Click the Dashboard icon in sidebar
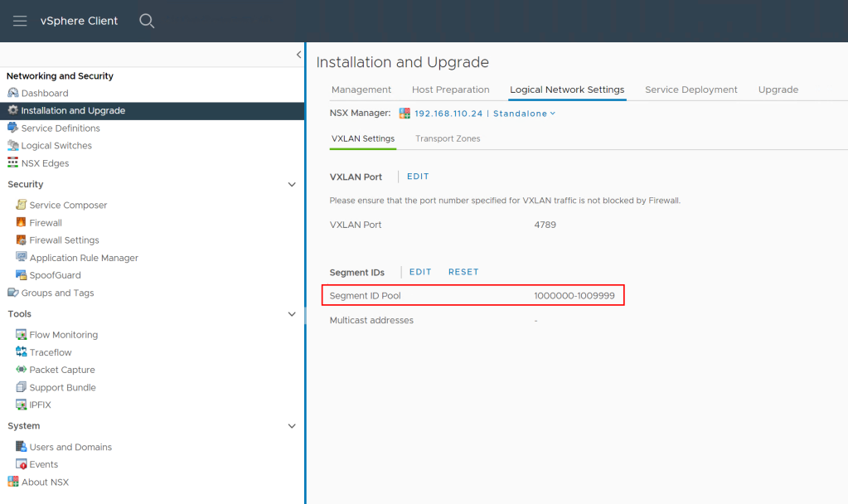Screen dimensions: 848x504 coord(12,93)
